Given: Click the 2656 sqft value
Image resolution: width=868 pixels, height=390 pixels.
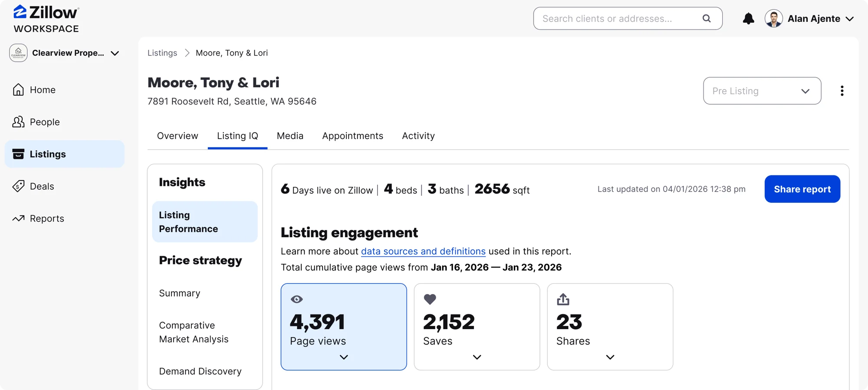Looking at the screenshot, I should pos(502,189).
